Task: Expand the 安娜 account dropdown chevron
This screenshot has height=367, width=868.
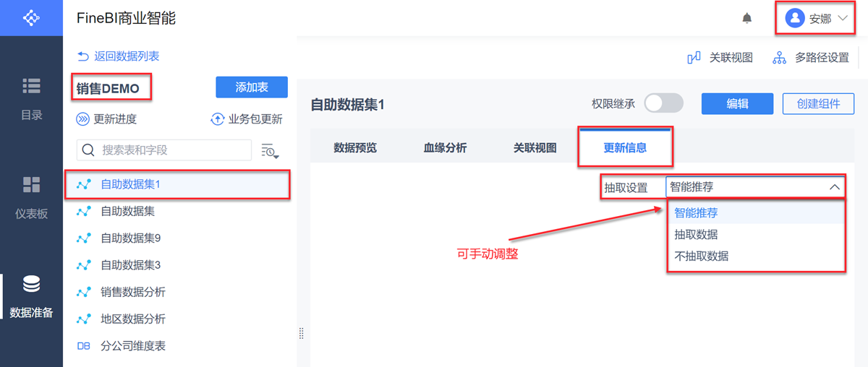Action: 843,19
